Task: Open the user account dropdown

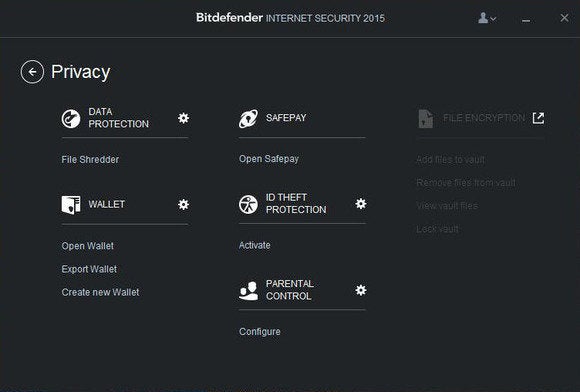Action: coord(487,18)
